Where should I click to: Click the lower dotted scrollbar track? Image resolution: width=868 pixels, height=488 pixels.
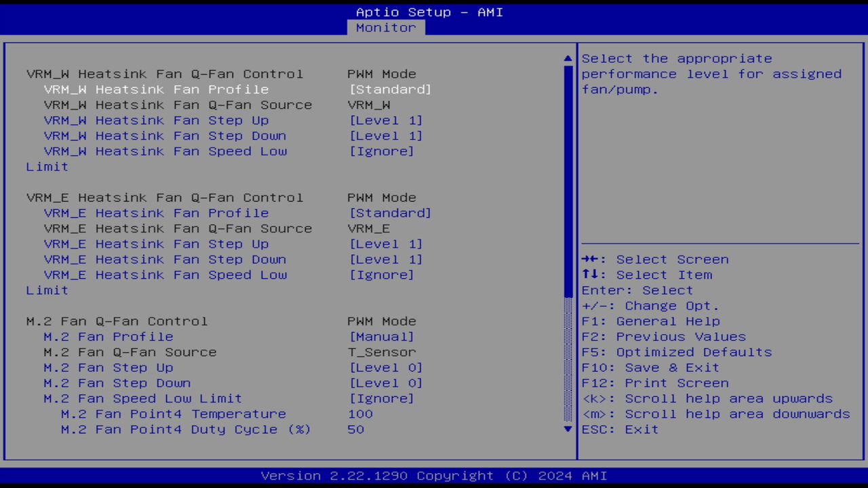[568, 360]
